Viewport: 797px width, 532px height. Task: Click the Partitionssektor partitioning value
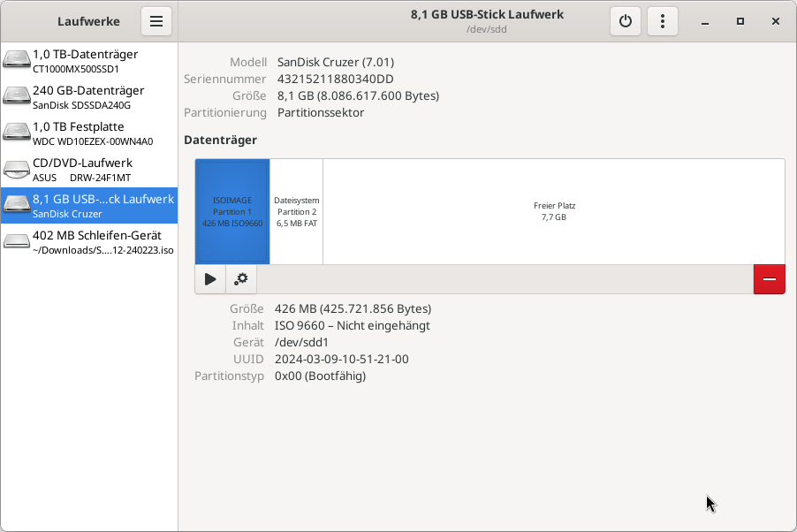(321, 112)
